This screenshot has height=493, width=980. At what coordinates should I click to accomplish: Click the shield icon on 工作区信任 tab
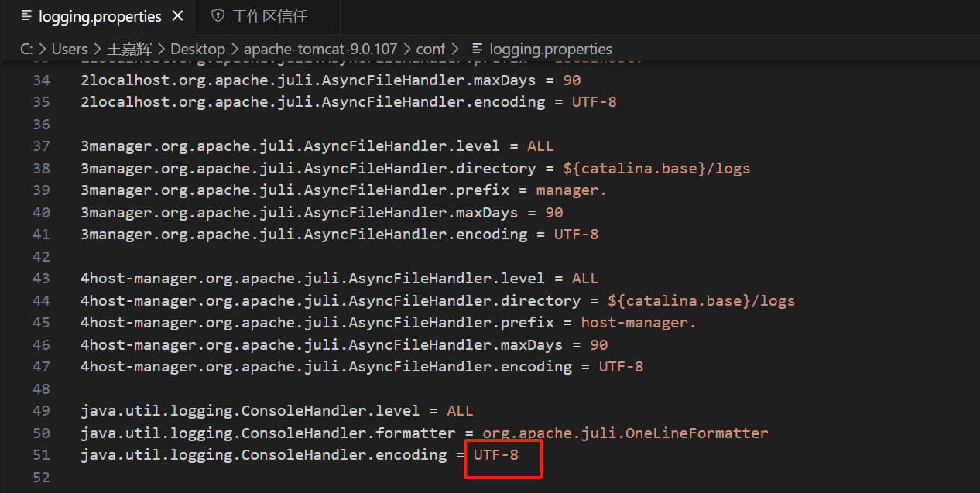pos(218,15)
